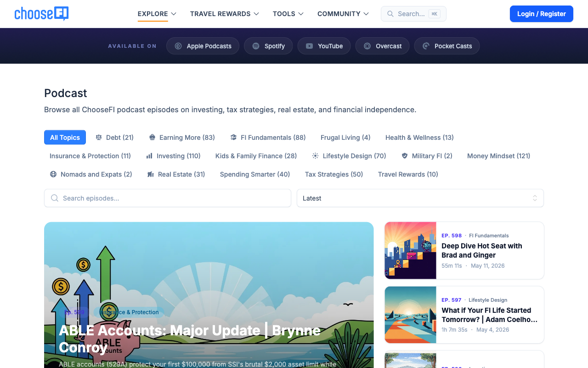This screenshot has width=588, height=368.
Task: Expand the Travel Rewards menu chevron
Action: (256, 14)
